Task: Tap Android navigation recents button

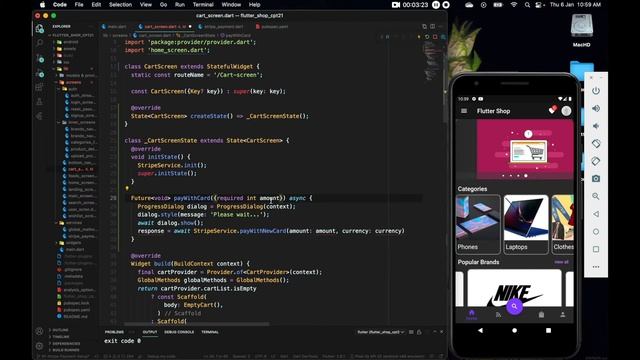Action: [548, 330]
